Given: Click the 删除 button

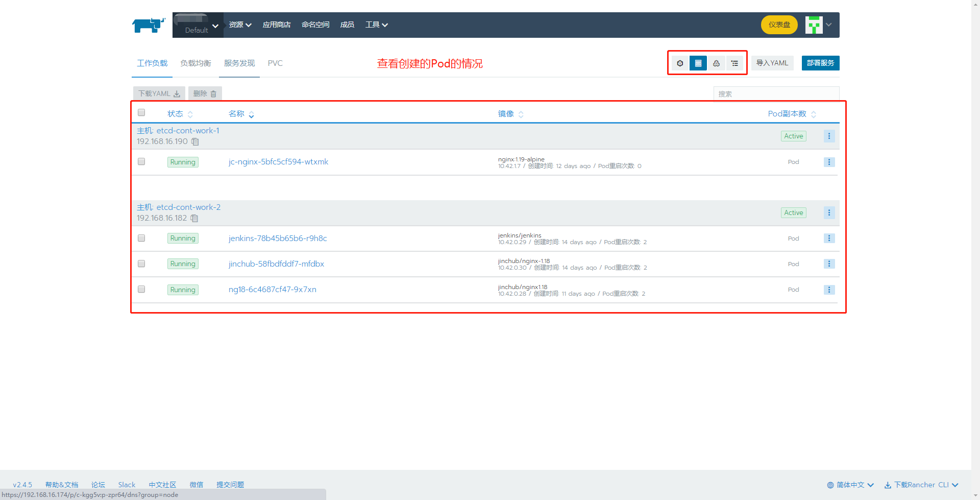Looking at the screenshot, I should point(205,93).
